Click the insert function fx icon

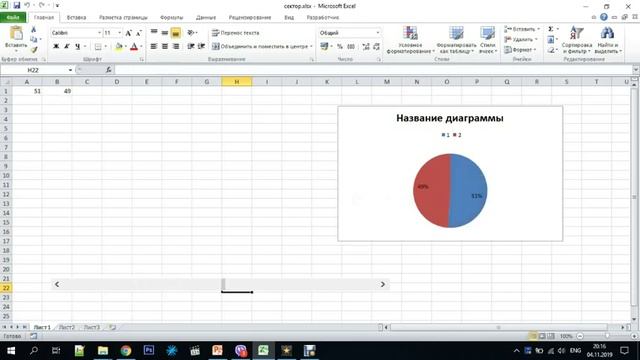109,70
